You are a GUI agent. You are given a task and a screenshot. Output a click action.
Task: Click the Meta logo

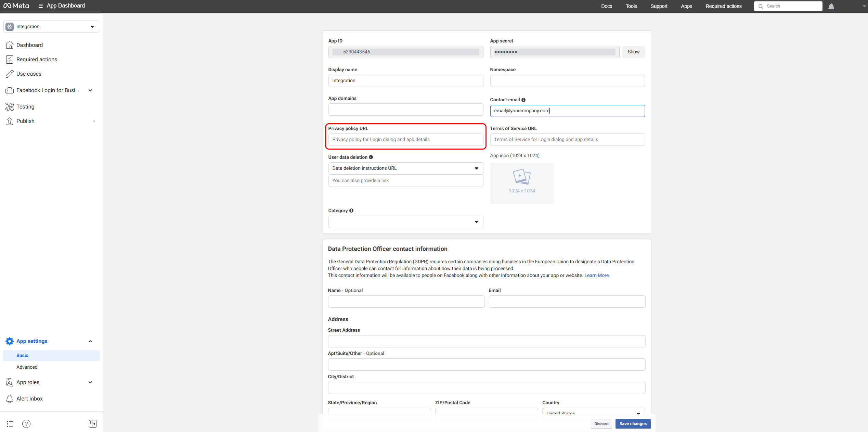tap(16, 6)
